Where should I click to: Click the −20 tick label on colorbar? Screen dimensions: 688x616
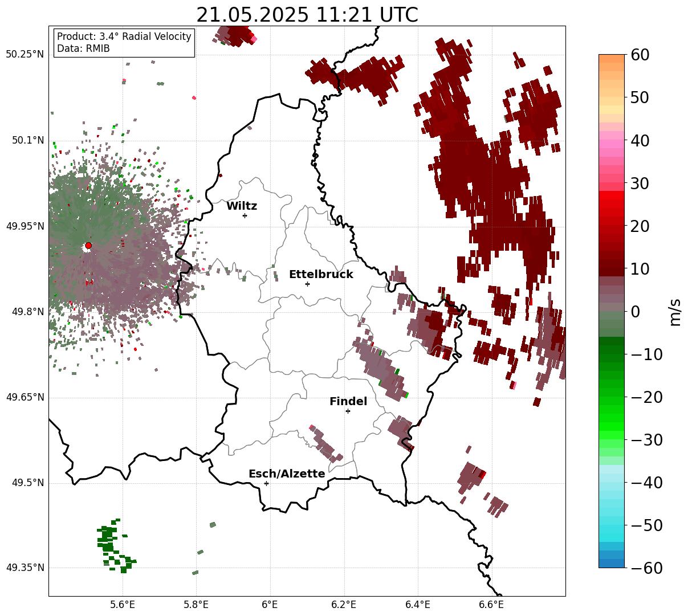point(646,397)
